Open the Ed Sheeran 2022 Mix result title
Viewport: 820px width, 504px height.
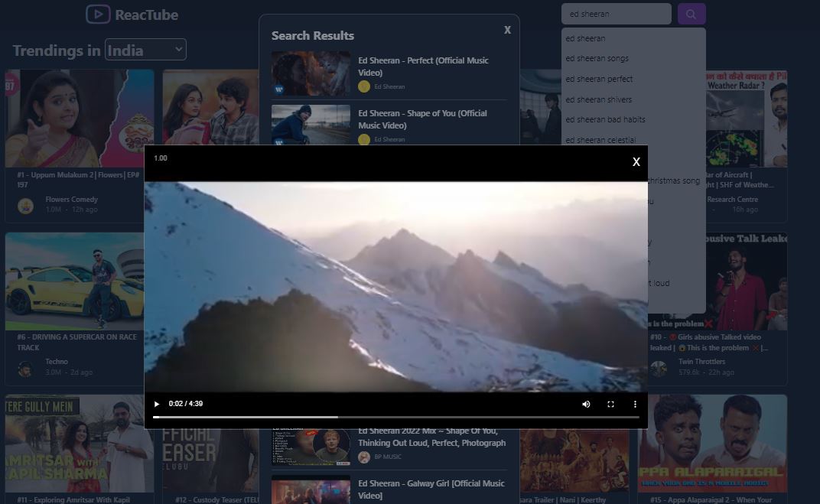(431, 437)
